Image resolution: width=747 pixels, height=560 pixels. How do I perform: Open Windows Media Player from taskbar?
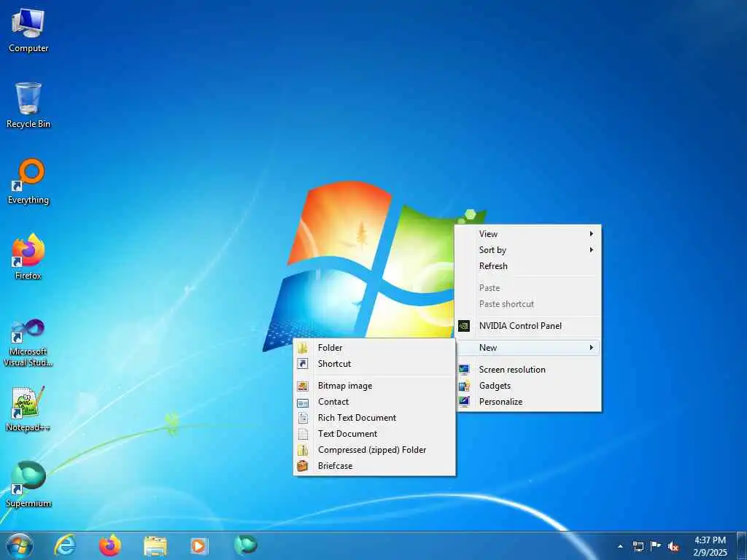tap(199, 545)
